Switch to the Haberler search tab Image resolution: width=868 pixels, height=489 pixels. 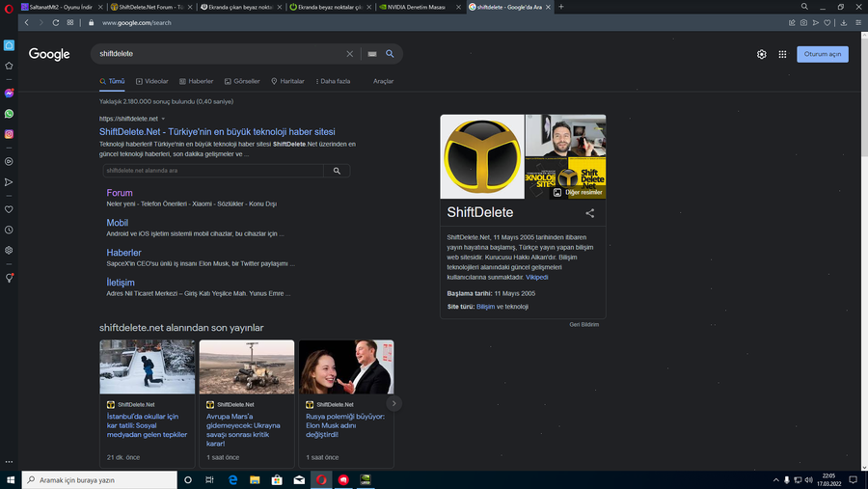pyautogui.click(x=197, y=81)
